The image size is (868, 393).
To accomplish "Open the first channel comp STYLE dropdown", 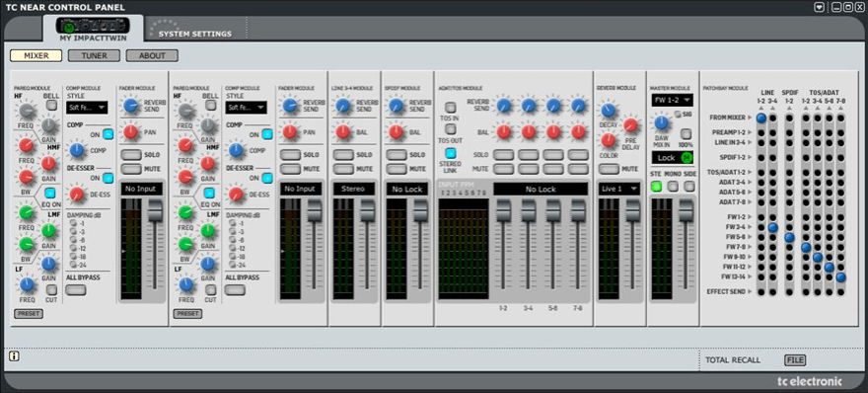I will click(87, 108).
